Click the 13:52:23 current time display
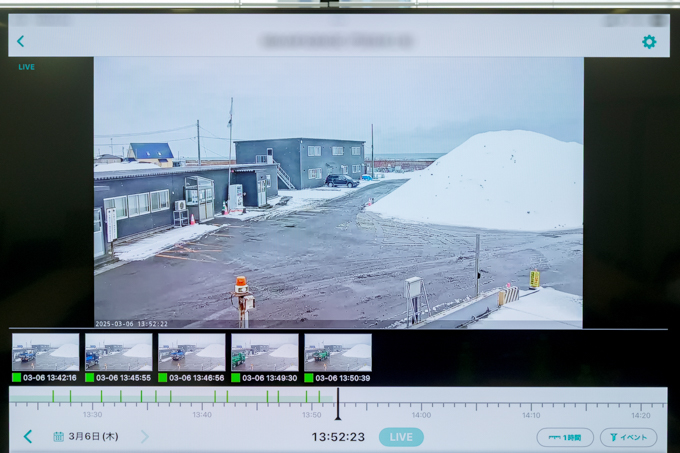Screen dimensions: 680x453 (x=338, y=437)
